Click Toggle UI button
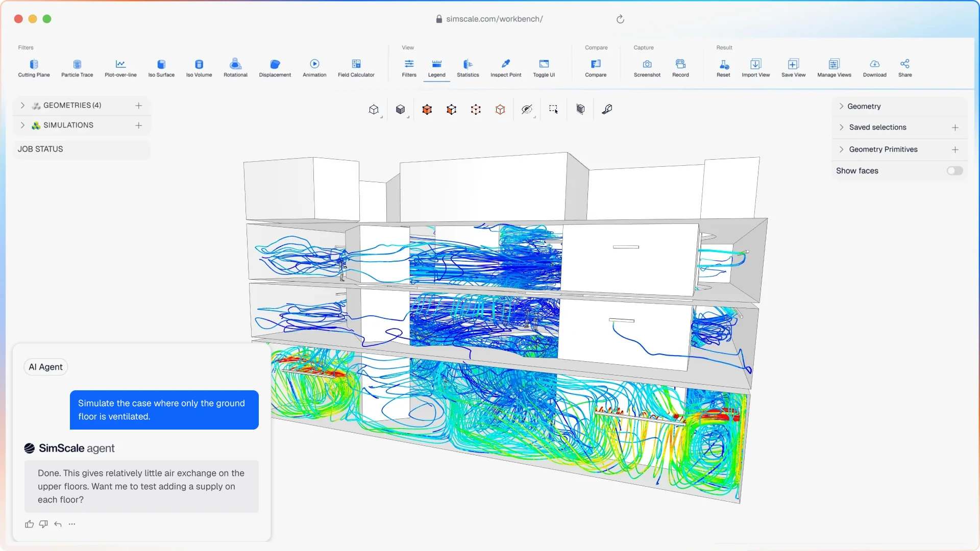This screenshot has width=980, height=551. [x=544, y=68]
